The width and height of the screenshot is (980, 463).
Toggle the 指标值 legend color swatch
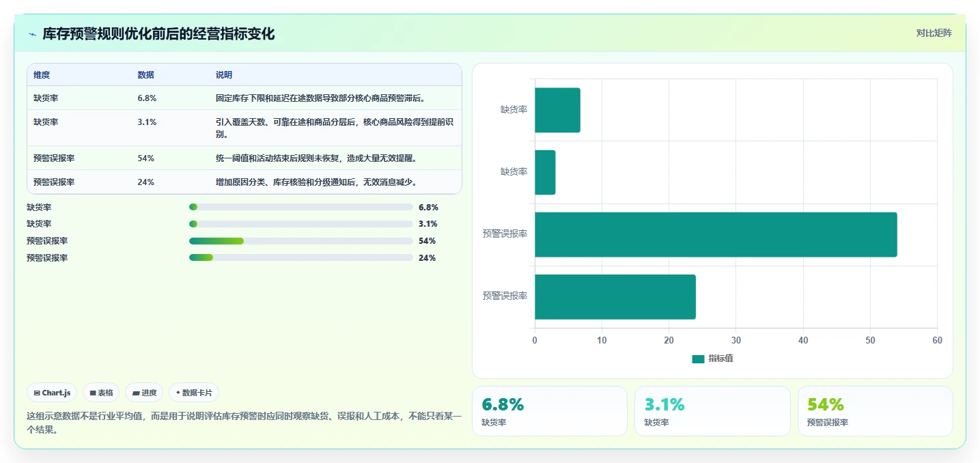click(698, 359)
